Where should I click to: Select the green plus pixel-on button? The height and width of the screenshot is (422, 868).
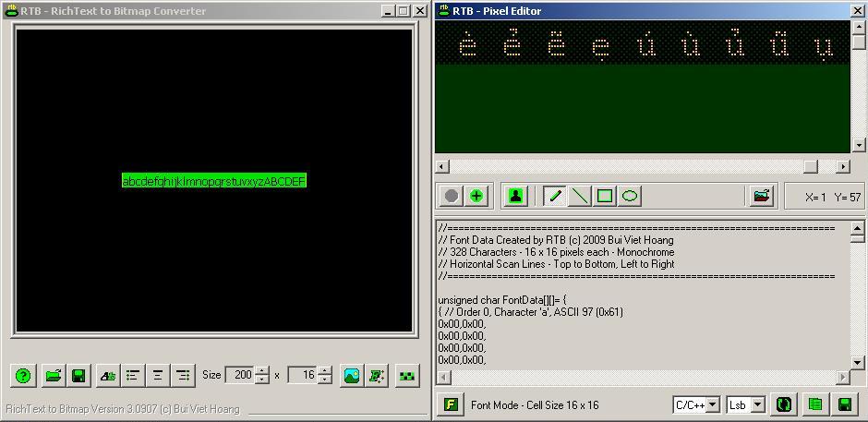coord(476,196)
